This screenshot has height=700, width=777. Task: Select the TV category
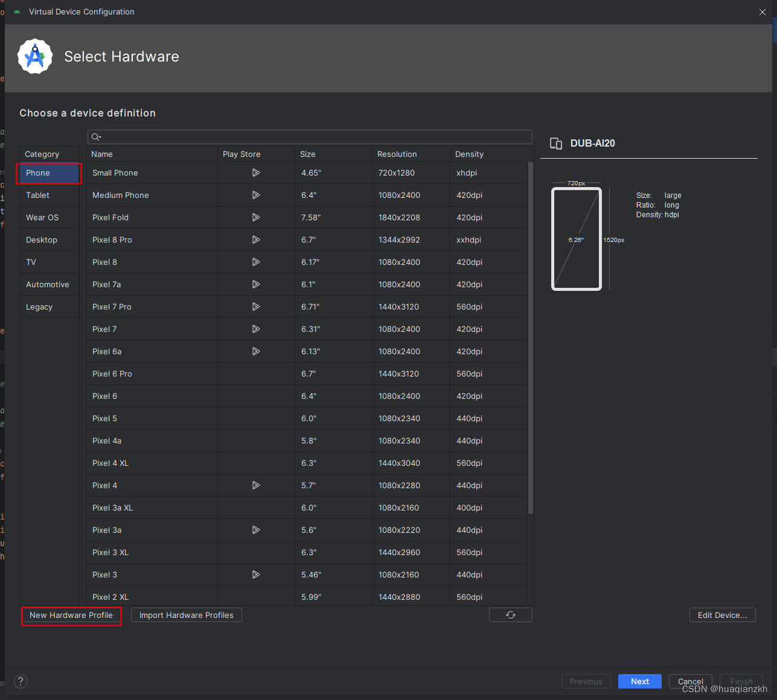click(x=50, y=262)
